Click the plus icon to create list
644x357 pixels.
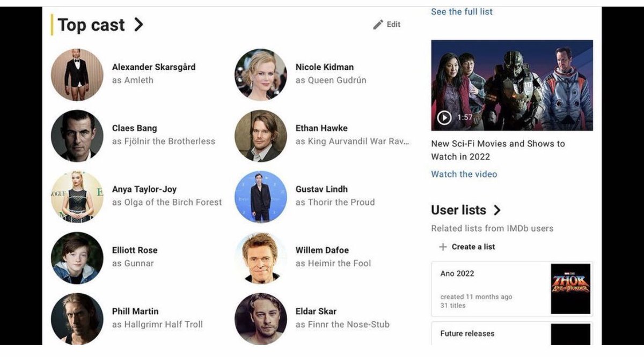pyautogui.click(x=443, y=247)
